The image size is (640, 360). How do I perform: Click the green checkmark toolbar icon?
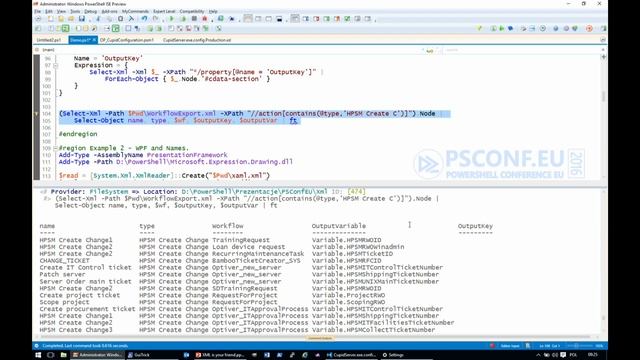347,19
